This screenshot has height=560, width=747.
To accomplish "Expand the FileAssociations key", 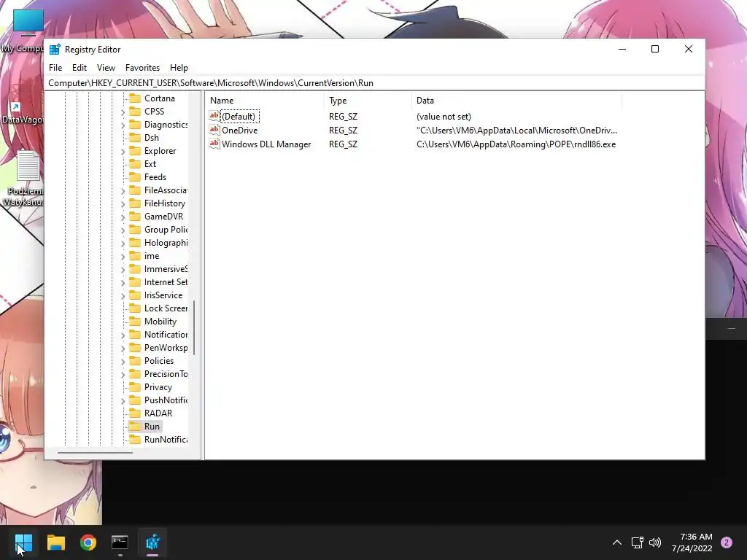I will [x=123, y=191].
